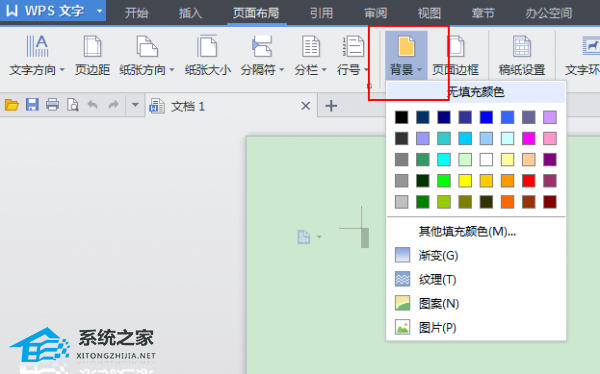Image resolution: width=600 pixels, height=374 pixels.
Task: Open the 审阅 tab
Action: point(375,13)
